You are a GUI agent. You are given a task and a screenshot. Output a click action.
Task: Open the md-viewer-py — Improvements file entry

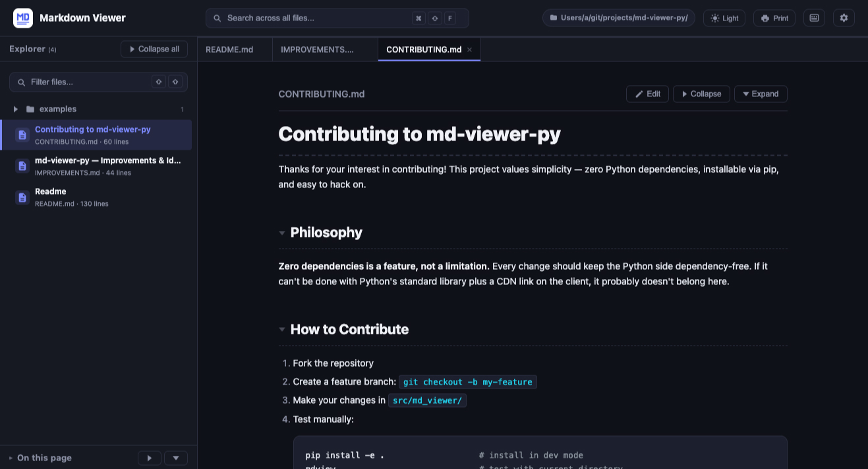tap(96, 166)
